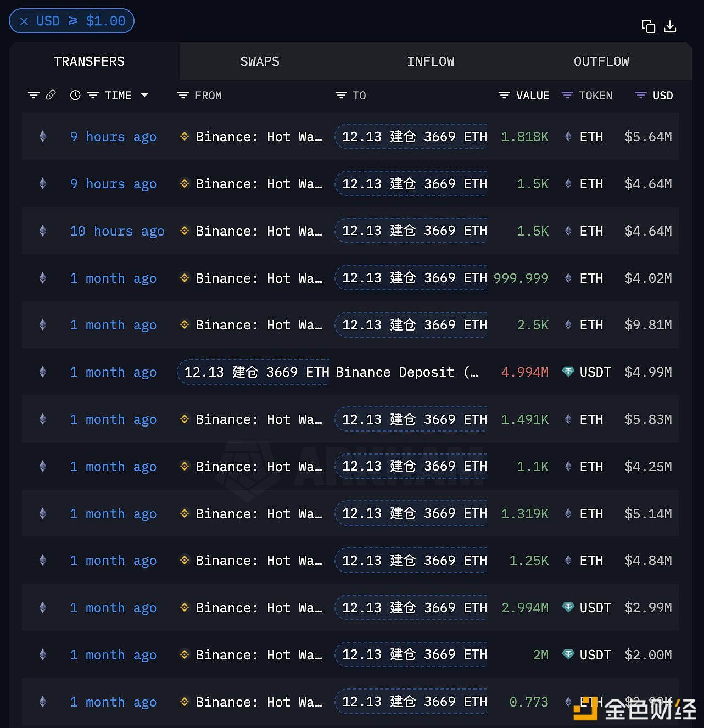
Task: Click Binance logo in the $2.00M row
Action: click(185, 654)
